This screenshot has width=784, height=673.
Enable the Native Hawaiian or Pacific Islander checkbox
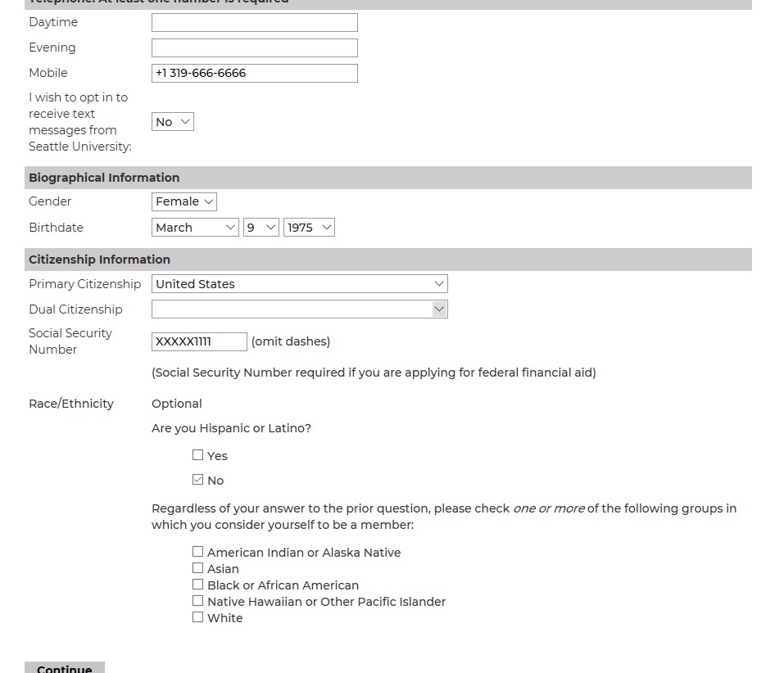coord(197,600)
